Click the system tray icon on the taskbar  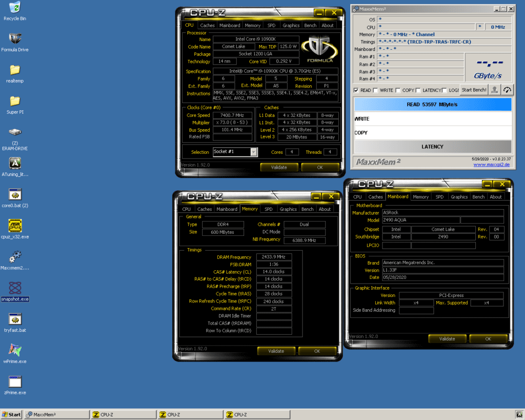pos(519,415)
